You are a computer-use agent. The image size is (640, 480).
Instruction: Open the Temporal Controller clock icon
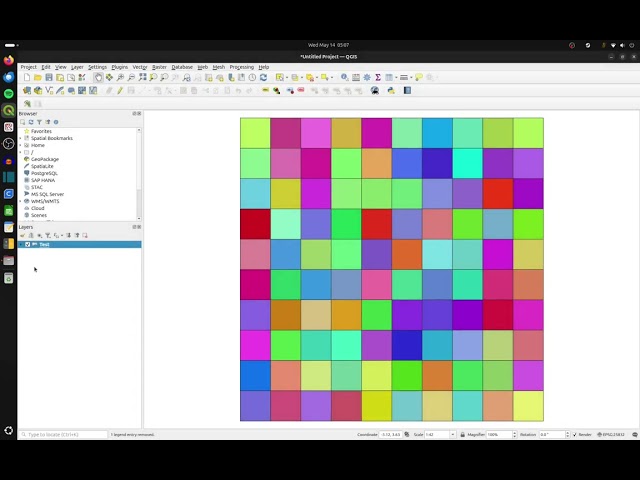[252, 77]
